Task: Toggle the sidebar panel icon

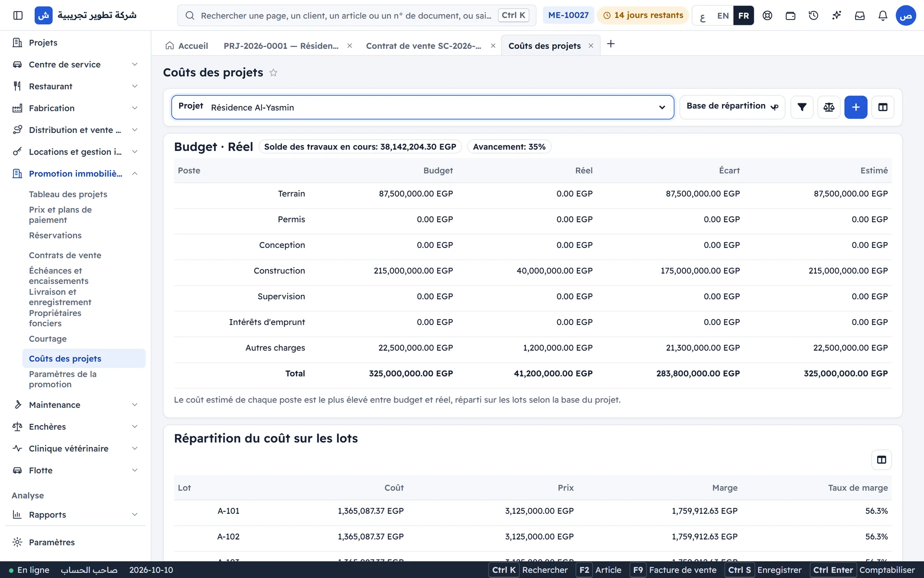Action: point(18,15)
